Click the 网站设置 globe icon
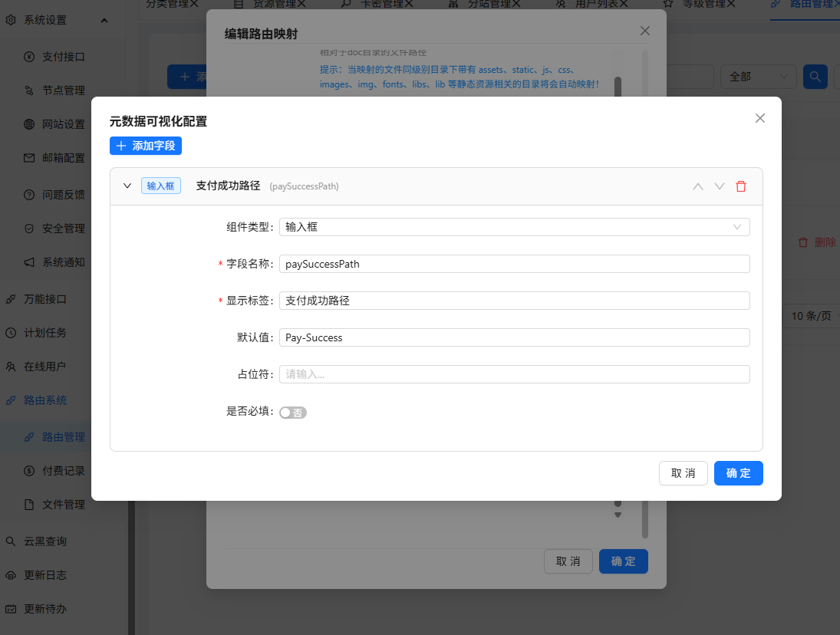The height and width of the screenshot is (635, 840). [29, 124]
